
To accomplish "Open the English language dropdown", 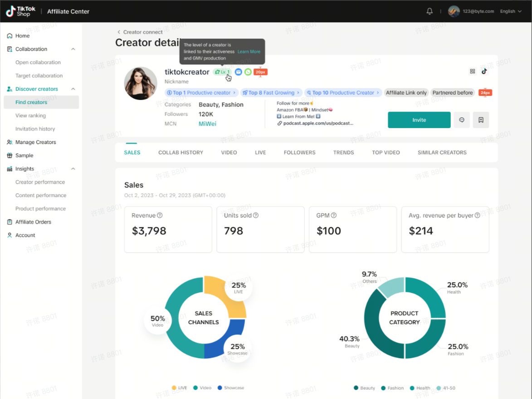I will [510, 11].
